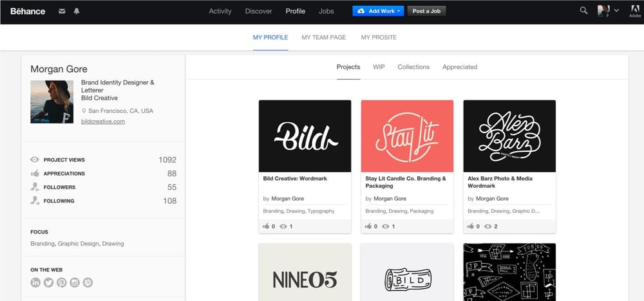This screenshot has width=644, height=301.
Task: Click thumbs-up icon on Alex Barz card
Action: point(471,226)
